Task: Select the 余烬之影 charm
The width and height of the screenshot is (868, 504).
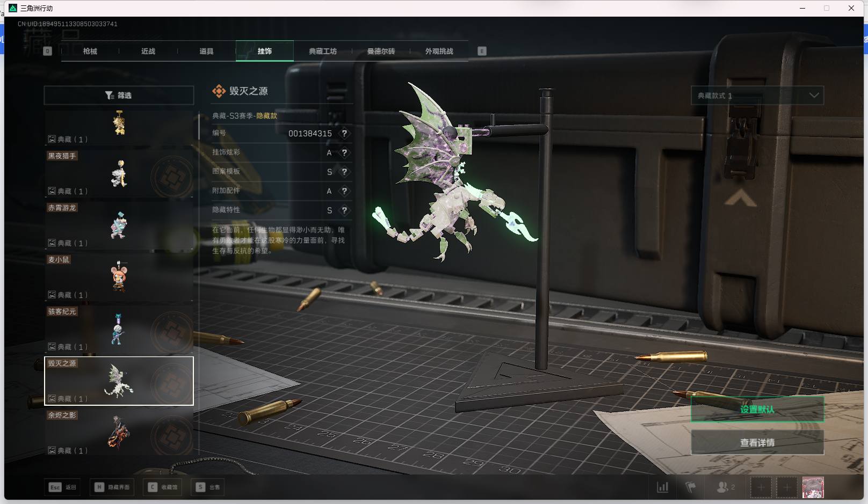Action: pyautogui.click(x=119, y=433)
